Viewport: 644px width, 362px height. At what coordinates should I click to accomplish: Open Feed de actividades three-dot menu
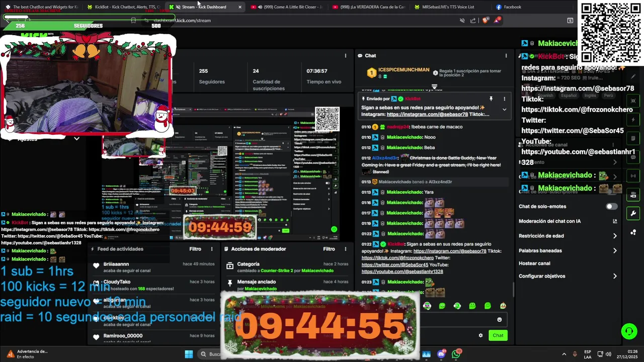pos(212,249)
